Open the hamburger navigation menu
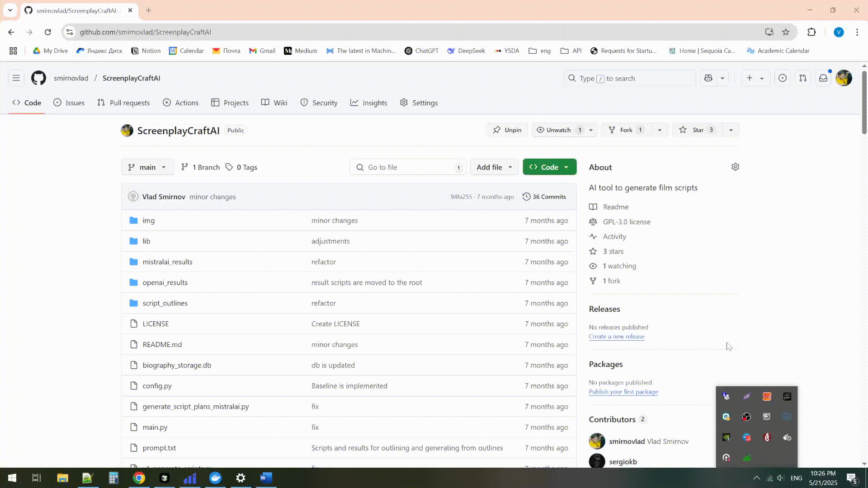The height and width of the screenshot is (488, 868). [16, 78]
